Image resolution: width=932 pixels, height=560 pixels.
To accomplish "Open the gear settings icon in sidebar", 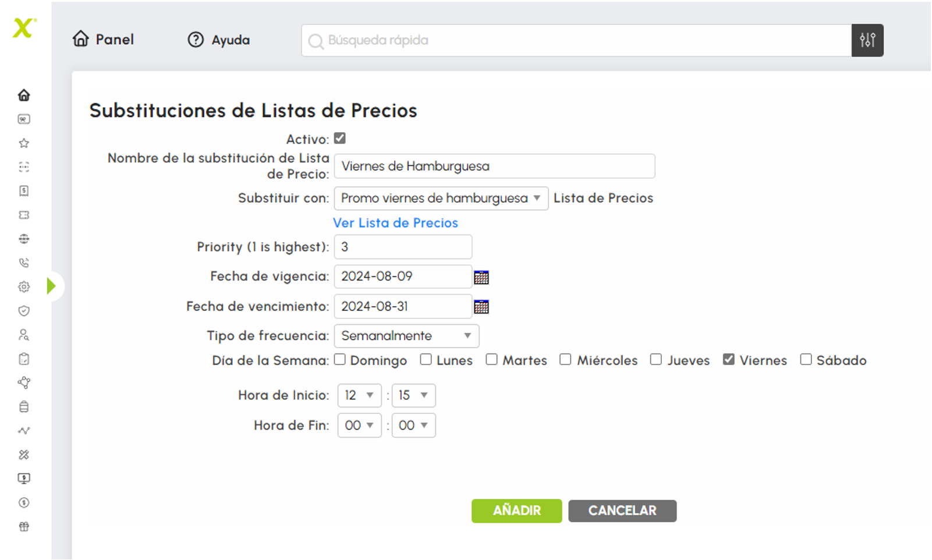I will pyautogui.click(x=24, y=287).
